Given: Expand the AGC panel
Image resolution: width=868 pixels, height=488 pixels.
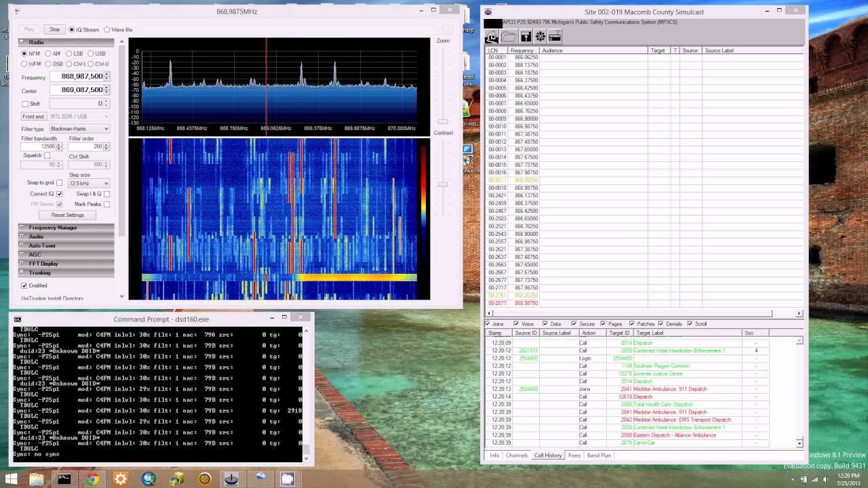Looking at the screenshot, I should pyautogui.click(x=66, y=254).
